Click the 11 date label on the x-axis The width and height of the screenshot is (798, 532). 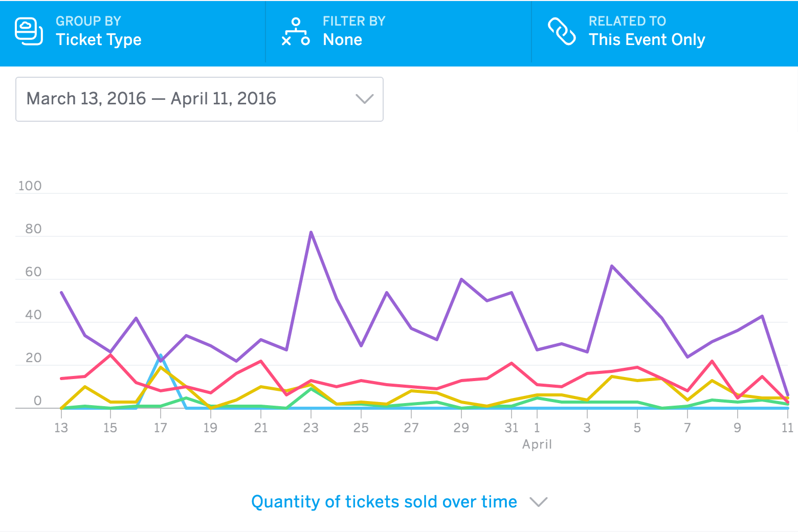tap(788, 428)
